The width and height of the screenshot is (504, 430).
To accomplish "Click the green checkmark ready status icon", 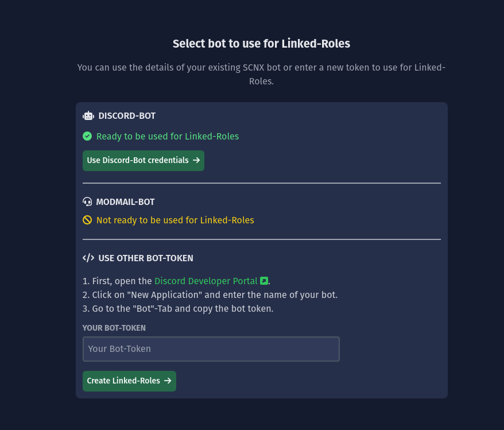I will coord(87,136).
